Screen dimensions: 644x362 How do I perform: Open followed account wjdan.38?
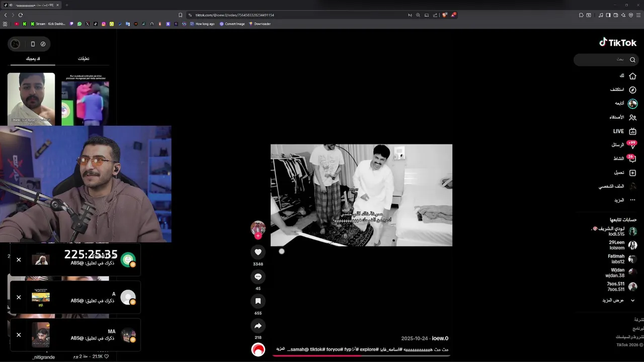pyautogui.click(x=621, y=273)
